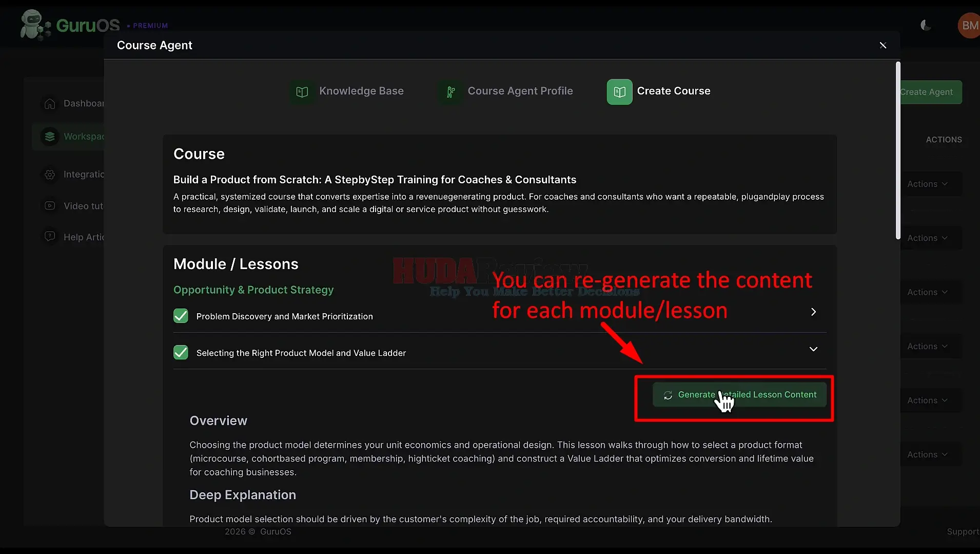This screenshot has width=980, height=554.
Task: Open the first Actions dropdown
Action: pos(927,184)
